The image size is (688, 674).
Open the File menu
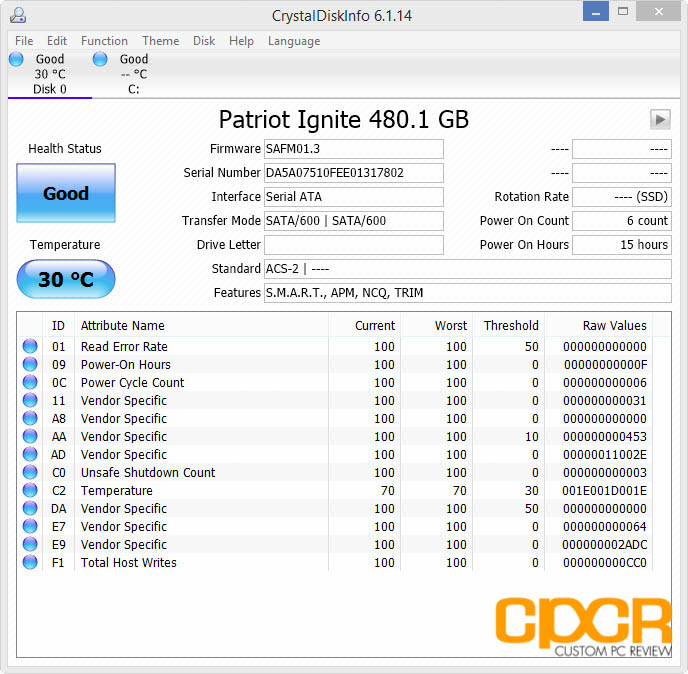24,41
